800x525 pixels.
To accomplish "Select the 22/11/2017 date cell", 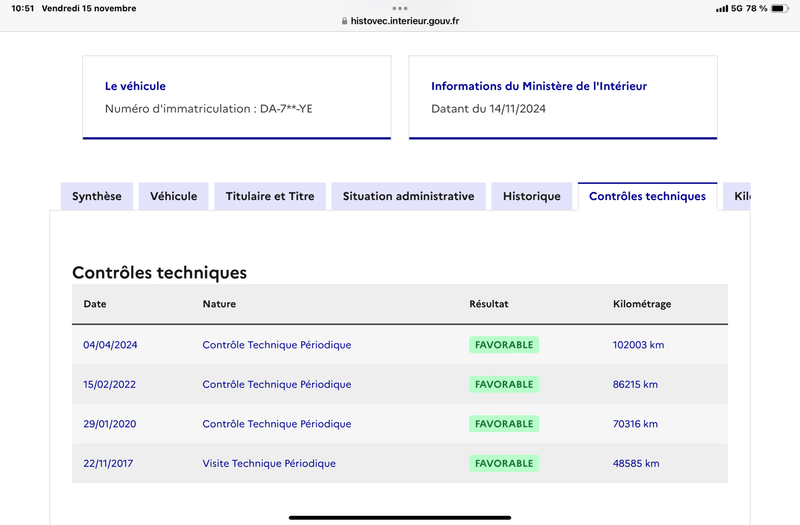I will (108, 464).
